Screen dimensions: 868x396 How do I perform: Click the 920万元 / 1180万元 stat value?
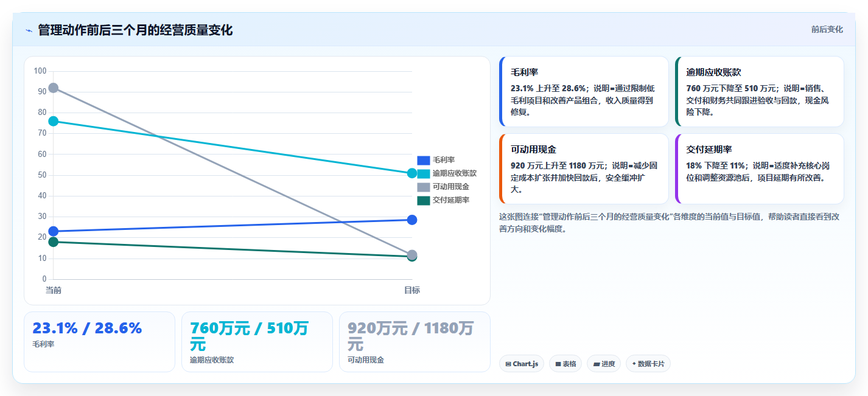[x=410, y=336]
